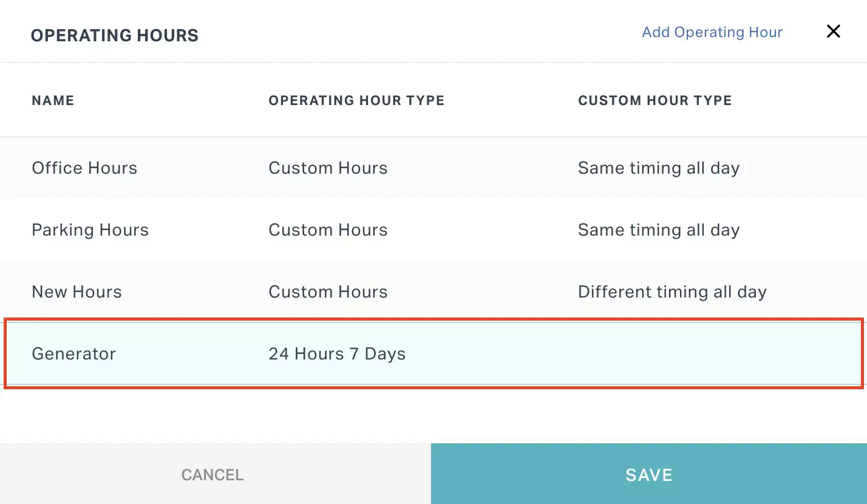Select the Generator row name
Image resolution: width=867 pixels, height=504 pixels.
click(x=73, y=354)
